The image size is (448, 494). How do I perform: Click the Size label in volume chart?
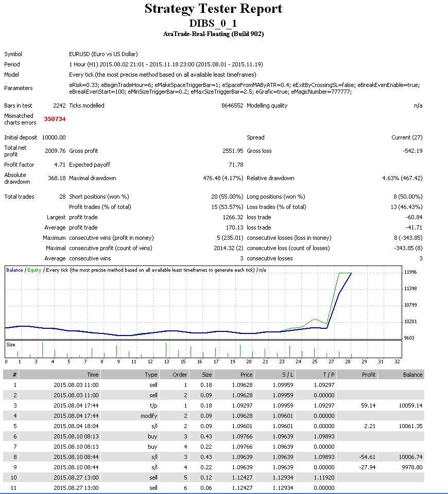(x=11, y=345)
